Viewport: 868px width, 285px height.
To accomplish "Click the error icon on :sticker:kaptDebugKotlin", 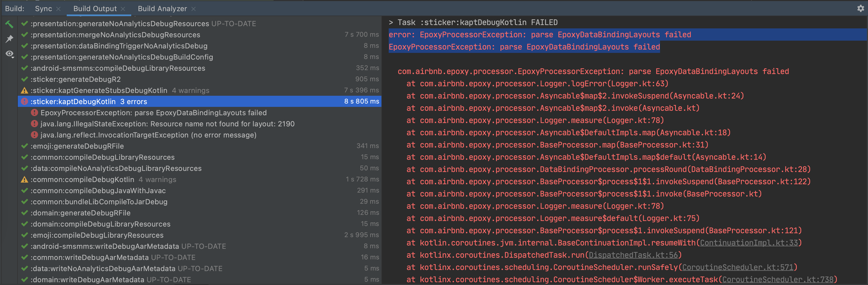I will point(24,101).
